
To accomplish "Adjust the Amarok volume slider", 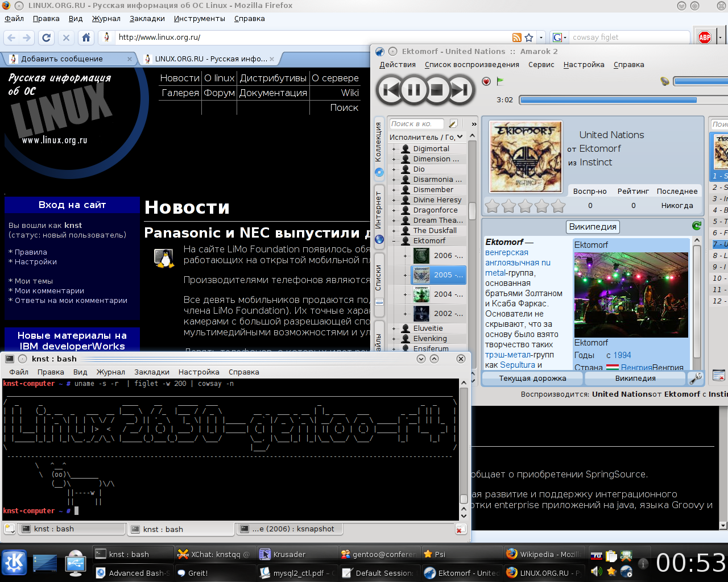I will coord(701,82).
